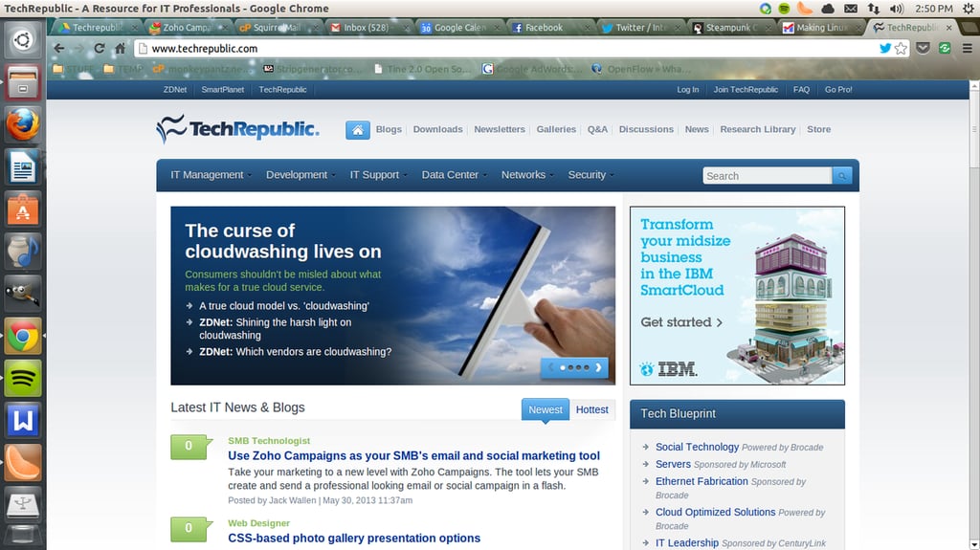Open the Zoho Campaigns article headline
This screenshot has width=980, height=550.
(413, 455)
